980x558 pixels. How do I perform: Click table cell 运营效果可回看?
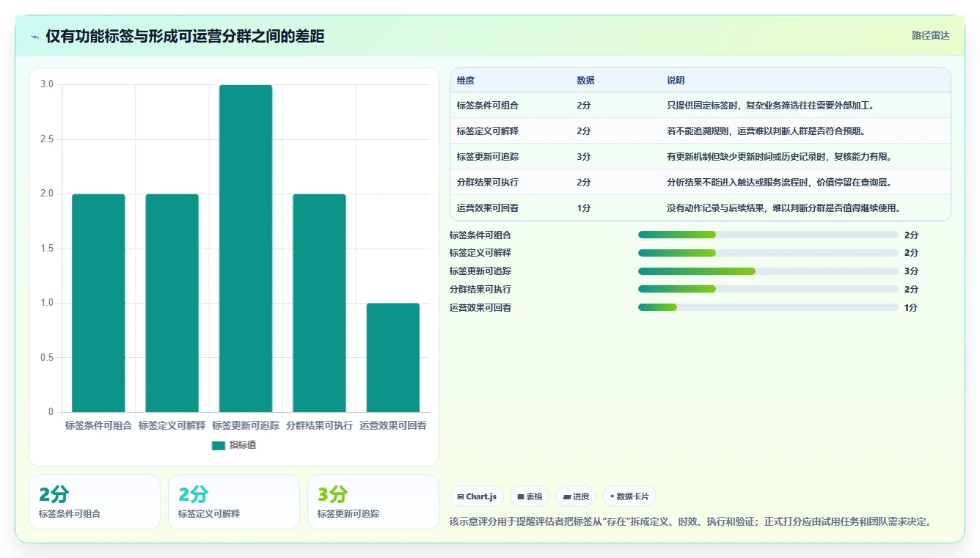tap(488, 208)
